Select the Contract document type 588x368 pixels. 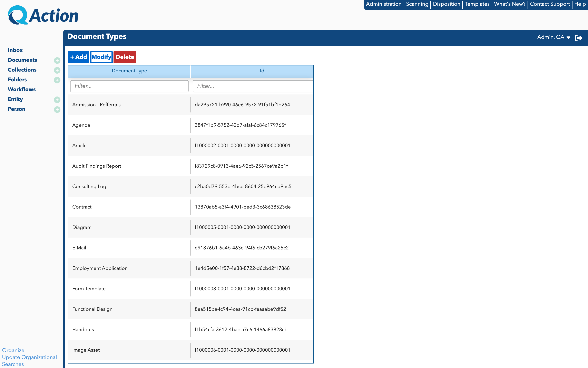(190, 207)
